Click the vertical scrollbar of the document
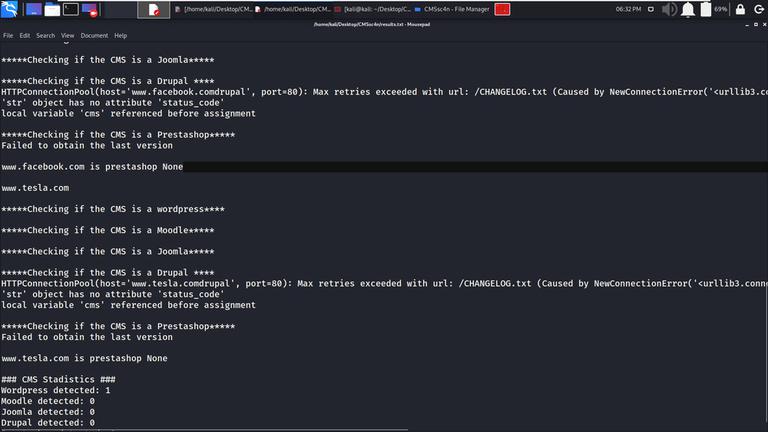 coord(766,352)
